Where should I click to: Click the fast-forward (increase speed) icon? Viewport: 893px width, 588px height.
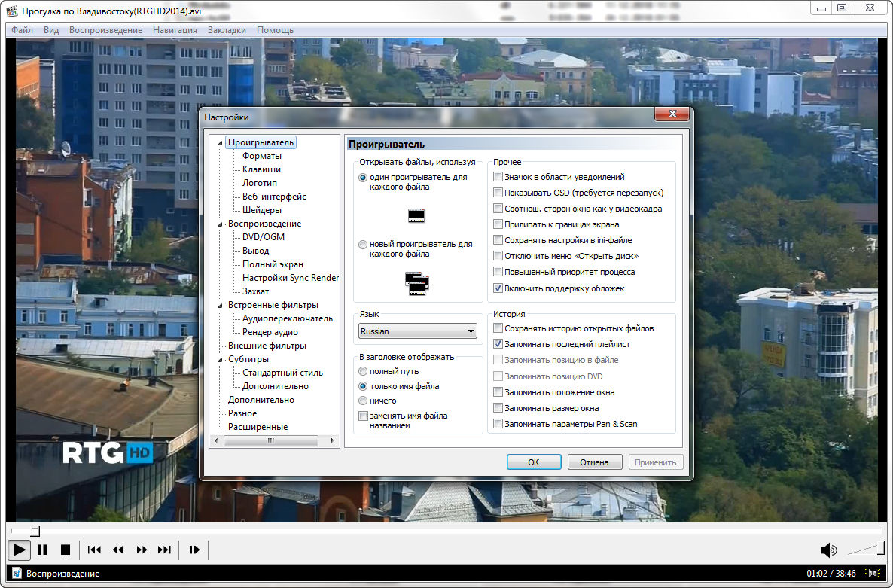[x=141, y=550]
